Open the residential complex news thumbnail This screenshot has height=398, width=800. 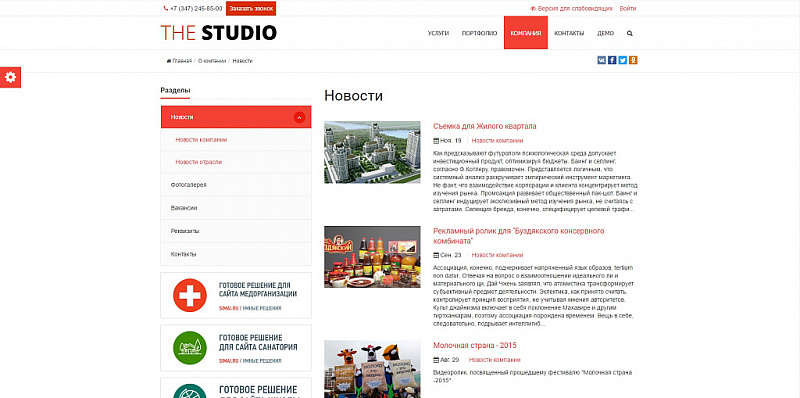pos(372,152)
